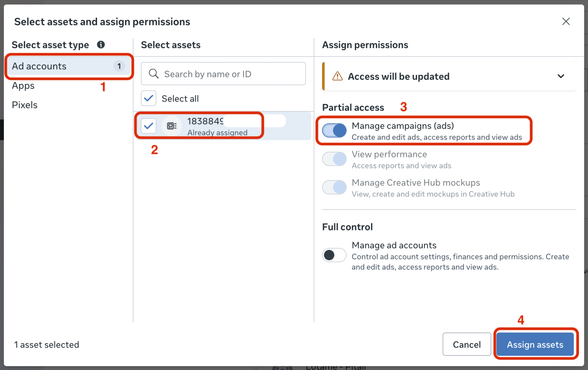Click the warning triangle icon
Screen dimensions: 588x370
(x=337, y=76)
